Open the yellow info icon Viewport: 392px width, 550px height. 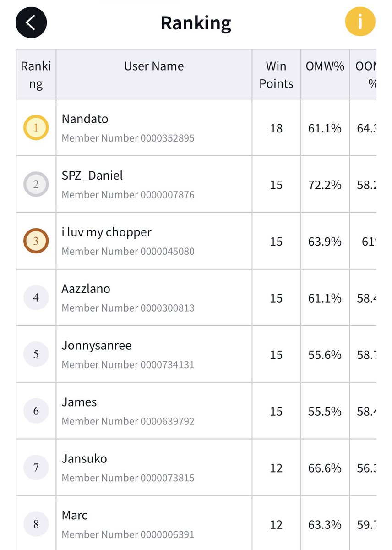pyautogui.click(x=360, y=21)
